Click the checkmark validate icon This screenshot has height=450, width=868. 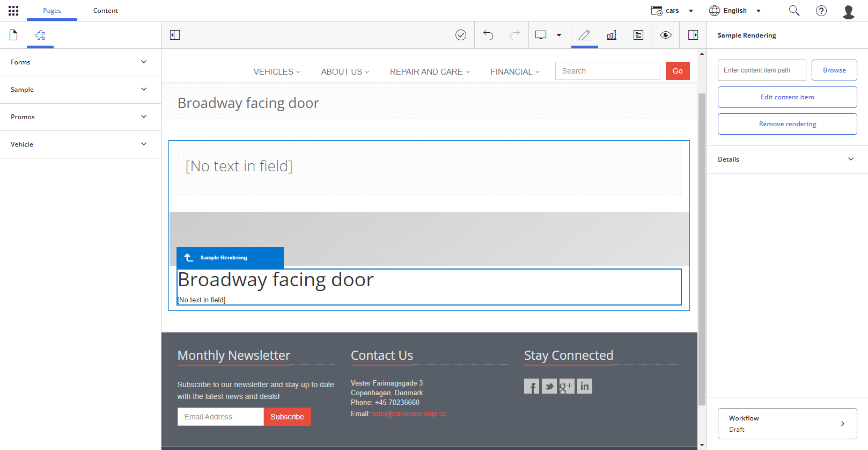[x=461, y=35]
